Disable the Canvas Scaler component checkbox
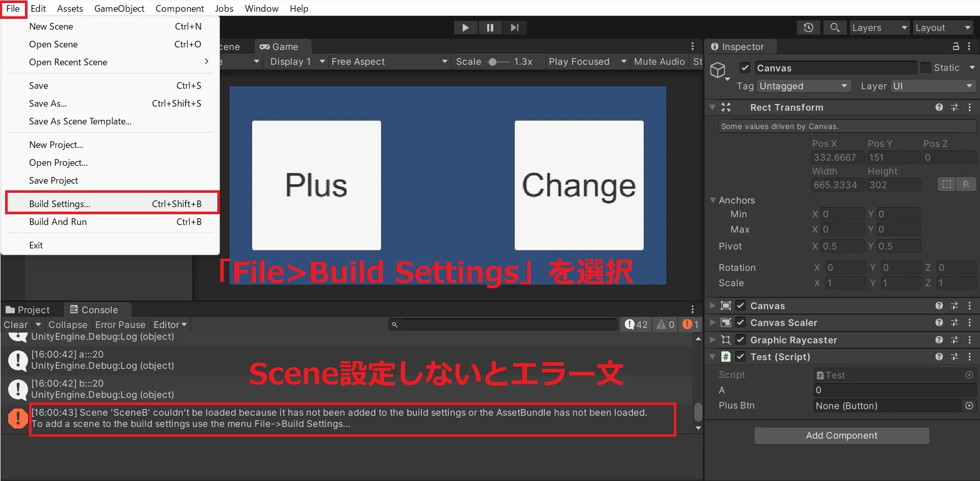 741,322
